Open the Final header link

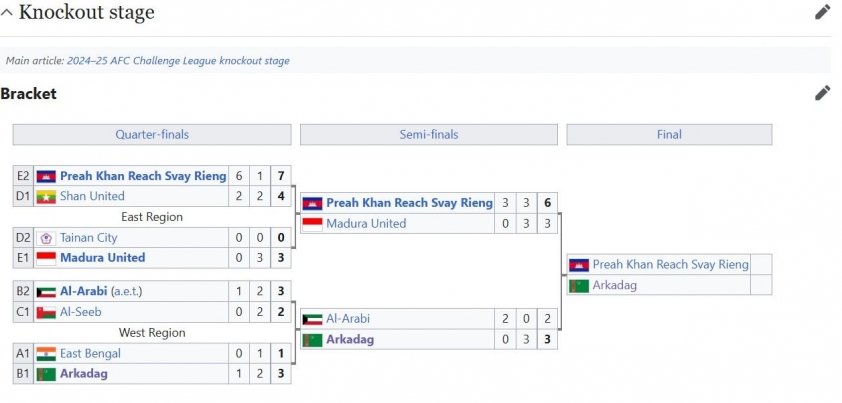click(669, 134)
